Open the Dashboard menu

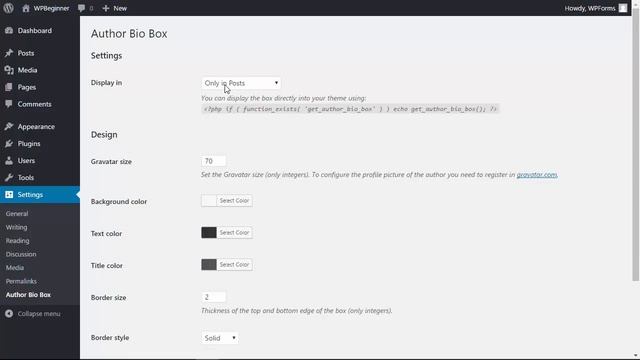click(40, 31)
